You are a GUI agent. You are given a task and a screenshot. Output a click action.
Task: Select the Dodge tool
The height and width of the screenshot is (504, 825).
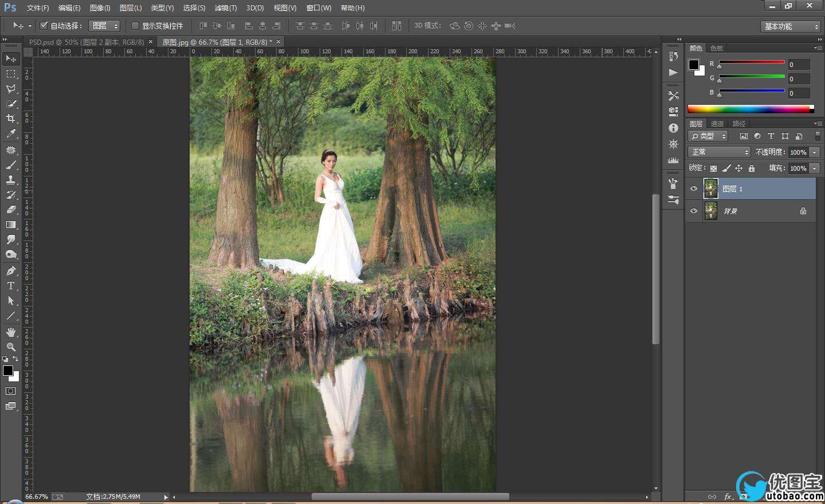click(x=10, y=254)
